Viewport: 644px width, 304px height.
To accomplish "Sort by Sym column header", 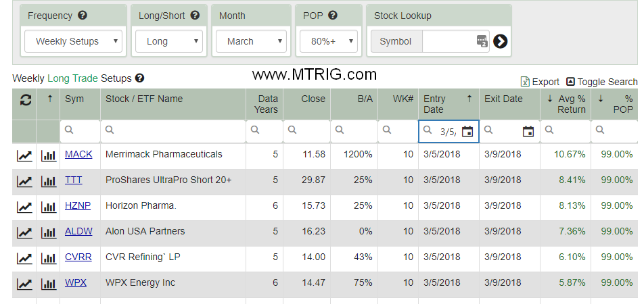I will pyautogui.click(x=80, y=104).
